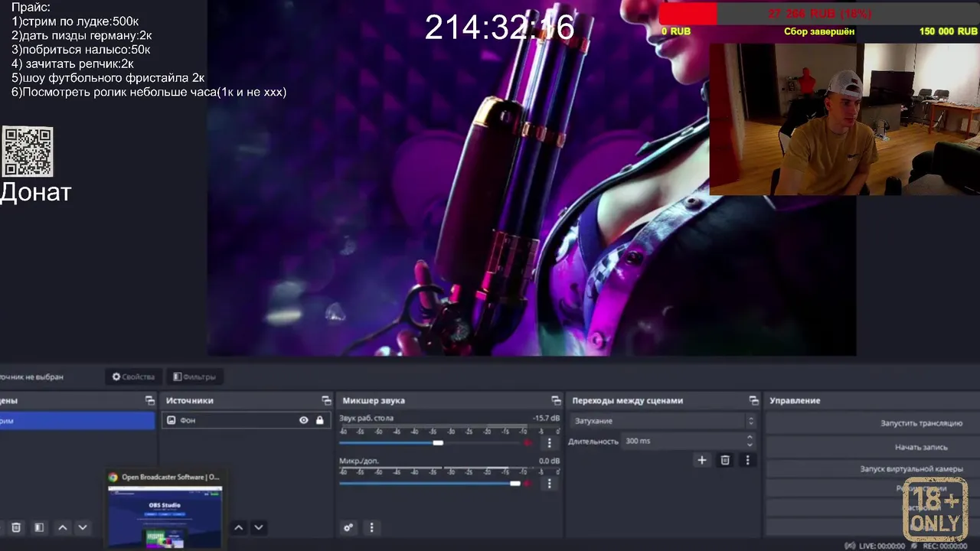The image size is (980, 551).
Task: Move source down in Источники panel
Action: [259, 527]
